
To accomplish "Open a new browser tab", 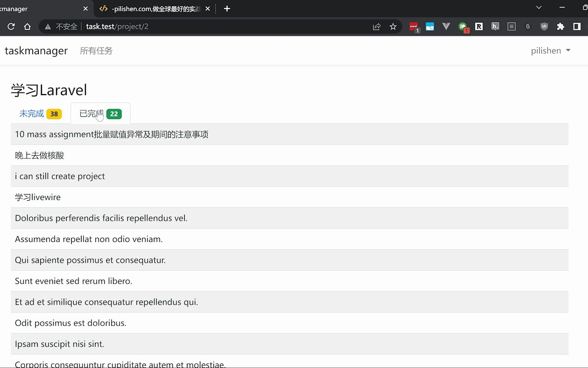I will click(x=227, y=9).
